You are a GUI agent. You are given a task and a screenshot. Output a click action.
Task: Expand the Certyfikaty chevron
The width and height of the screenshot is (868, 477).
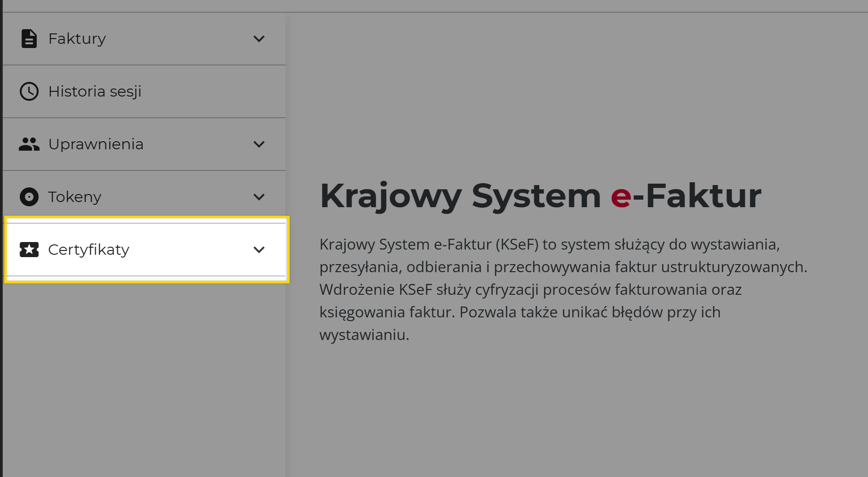point(259,250)
